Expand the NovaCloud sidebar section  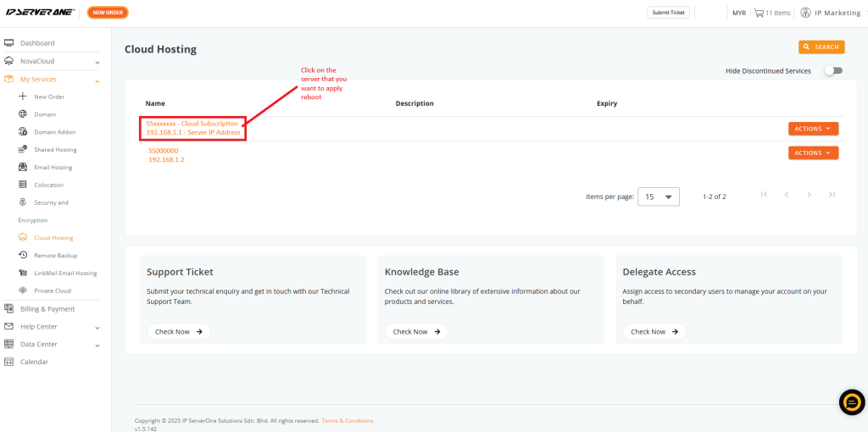coord(97,62)
